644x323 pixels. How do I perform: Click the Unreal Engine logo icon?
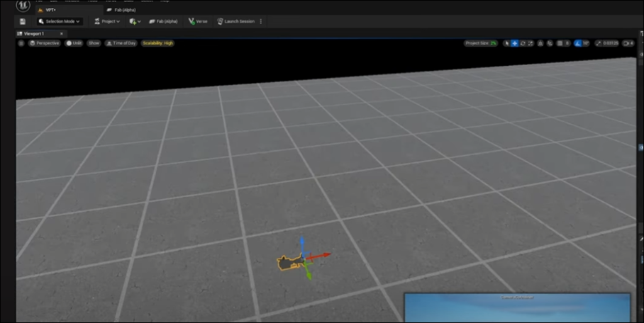click(x=23, y=6)
